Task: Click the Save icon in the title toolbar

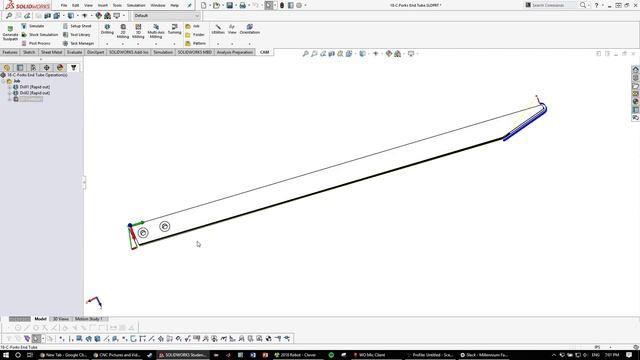Action: point(230,5)
